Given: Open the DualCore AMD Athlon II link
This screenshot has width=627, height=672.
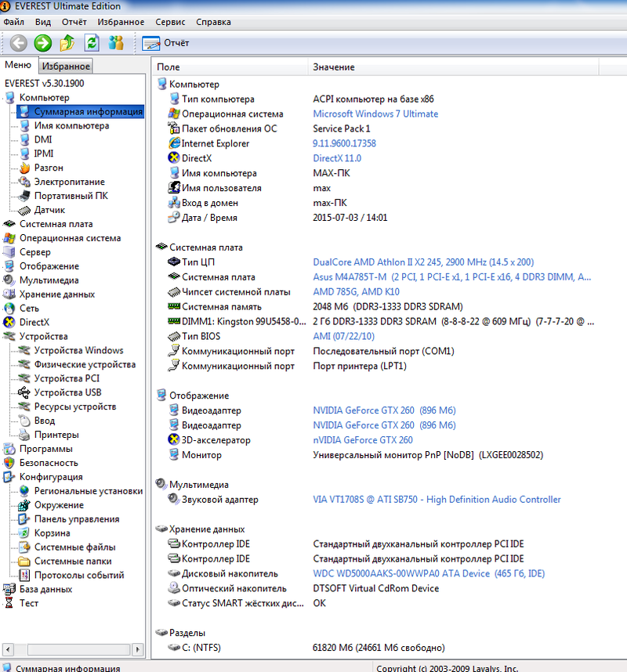Looking at the screenshot, I should [x=423, y=262].
